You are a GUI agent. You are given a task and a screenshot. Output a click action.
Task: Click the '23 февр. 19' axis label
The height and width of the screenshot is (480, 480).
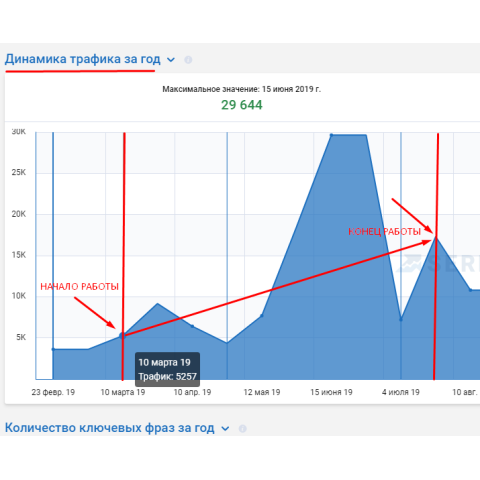[x=53, y=392]
